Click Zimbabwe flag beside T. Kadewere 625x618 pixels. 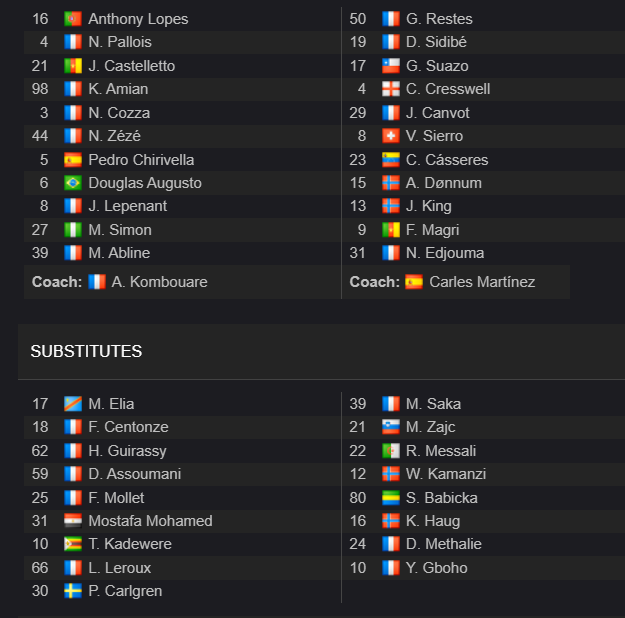pos(73,544)
